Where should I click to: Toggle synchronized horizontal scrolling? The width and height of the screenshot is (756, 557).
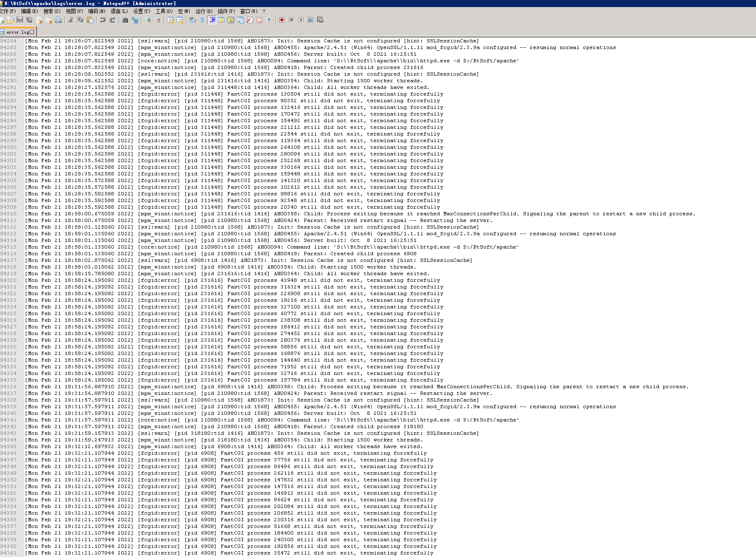coord(180,20)
